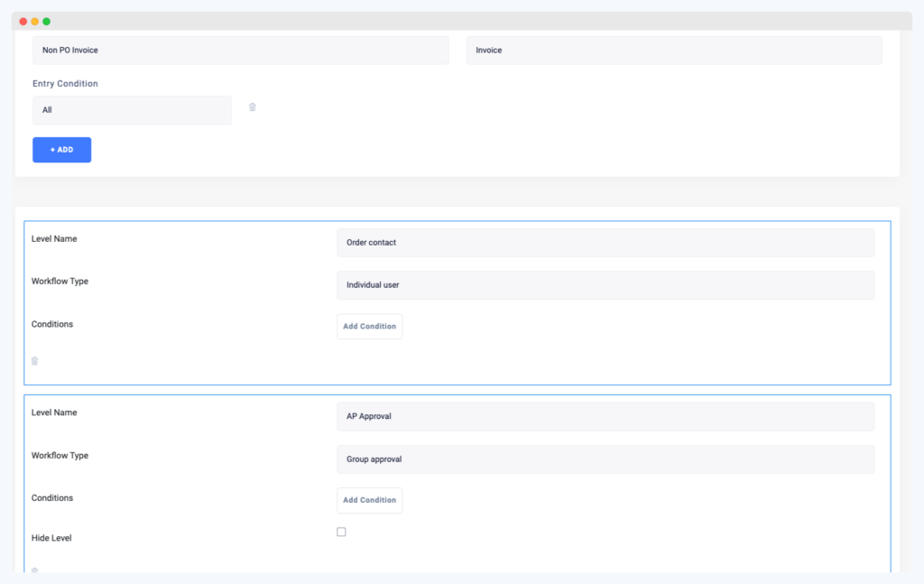Remove the Order contact approval level
Screen dimensions: 924x584
click(34, 360)
